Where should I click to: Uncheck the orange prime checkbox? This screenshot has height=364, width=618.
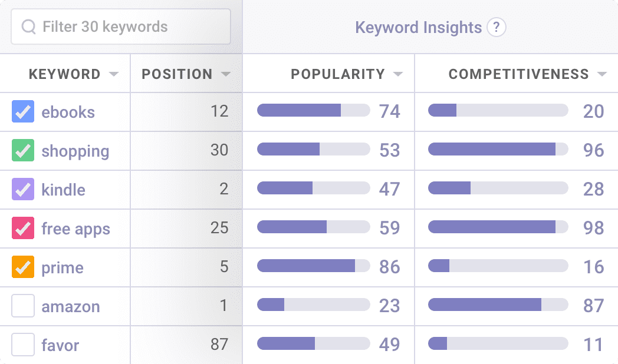[x=23, y=267]
